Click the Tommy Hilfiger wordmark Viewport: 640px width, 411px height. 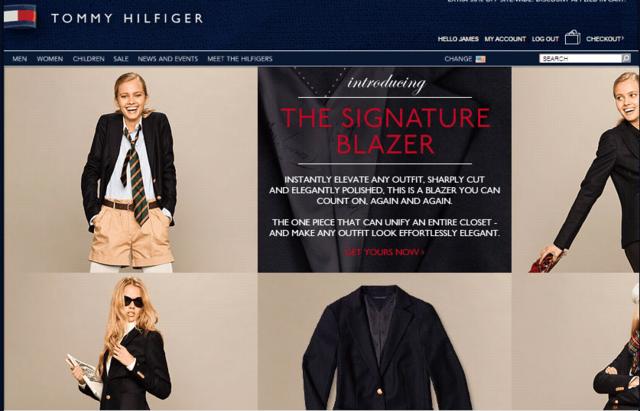127,18
